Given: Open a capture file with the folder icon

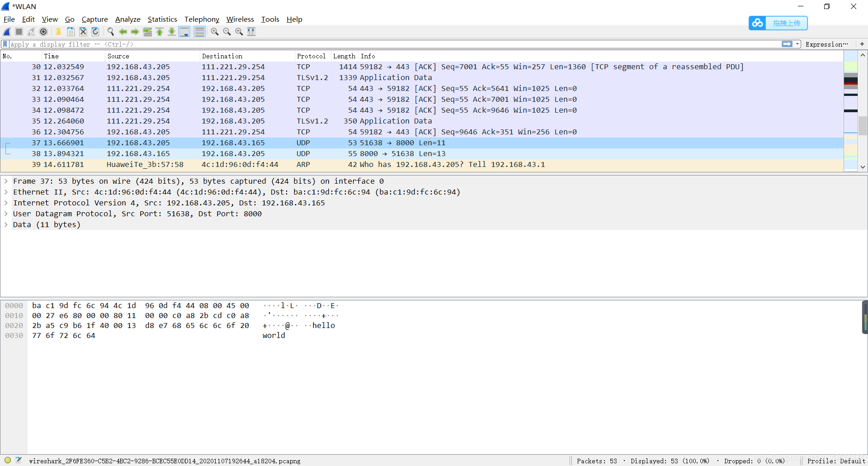Looking at the screenshot, I should point(58,32).
